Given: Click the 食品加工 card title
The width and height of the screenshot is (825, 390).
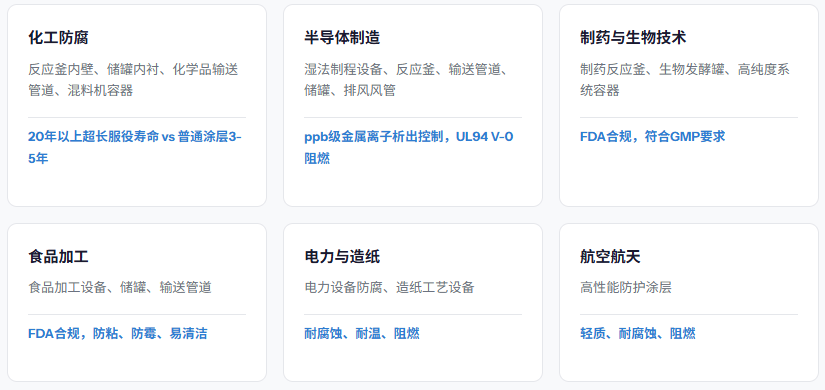Looking at the screenshot, I should (x=58, y=257).
